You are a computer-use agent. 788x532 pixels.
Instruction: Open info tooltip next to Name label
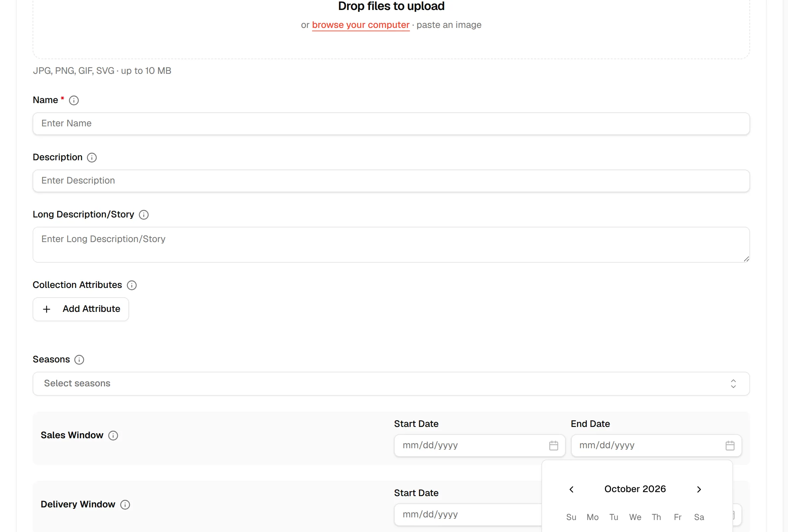click(x=74, y=100)
